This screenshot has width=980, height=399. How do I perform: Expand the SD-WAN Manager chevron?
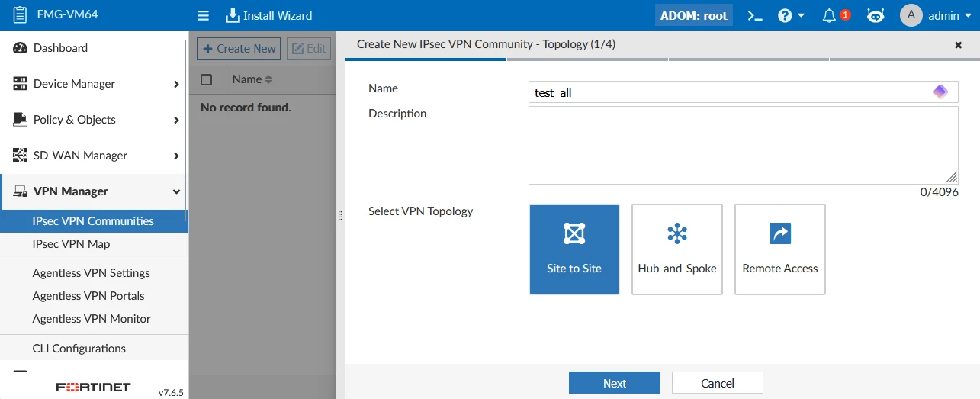point(176,156)
